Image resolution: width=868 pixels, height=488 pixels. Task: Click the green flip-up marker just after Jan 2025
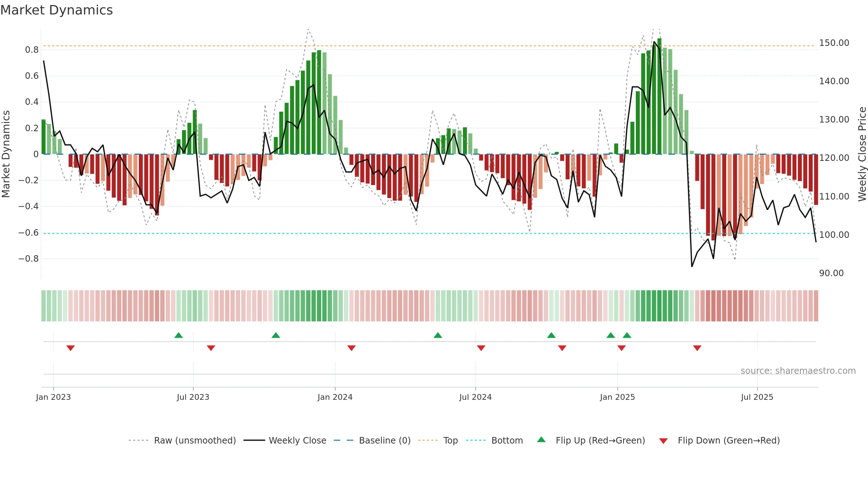coord(627,335)
